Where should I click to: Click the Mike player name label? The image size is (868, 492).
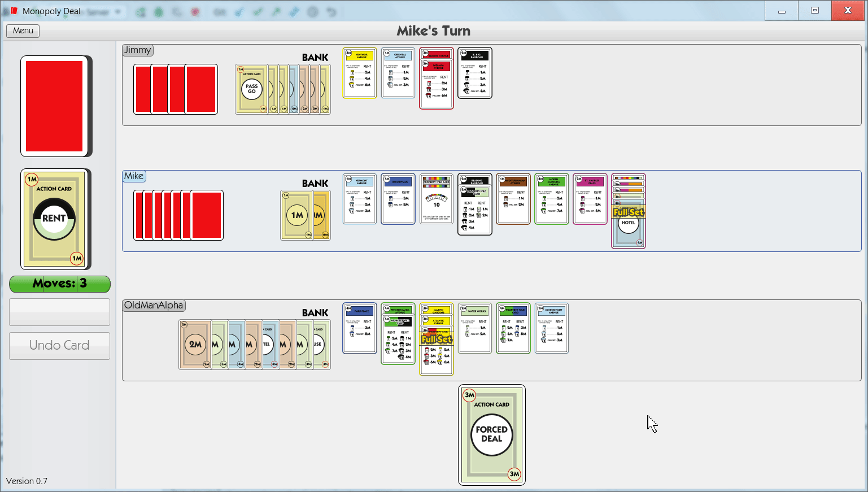pos(134,176)
